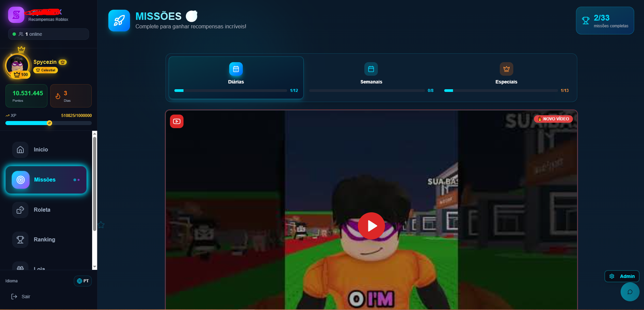Click the MISSÕES page heading

[159, 16]
